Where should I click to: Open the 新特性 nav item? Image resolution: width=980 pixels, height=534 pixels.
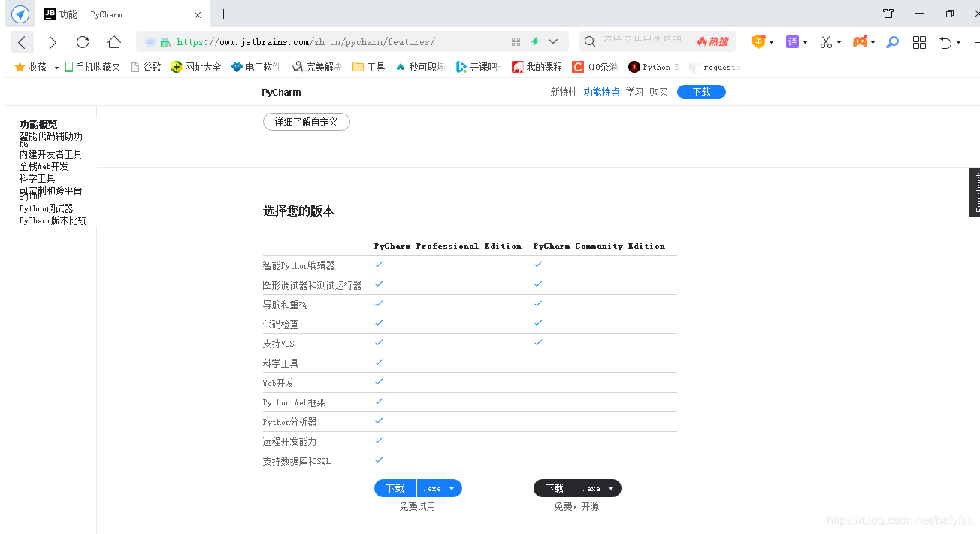coord(564,92)
